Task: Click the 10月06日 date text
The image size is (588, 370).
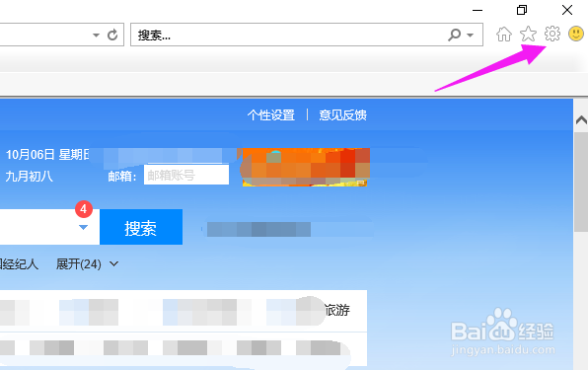Action: (31, 155)
